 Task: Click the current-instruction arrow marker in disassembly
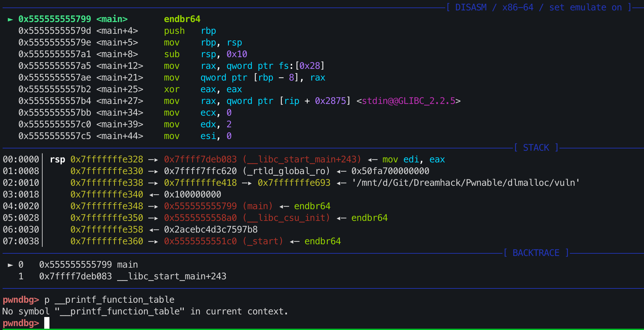10,19
